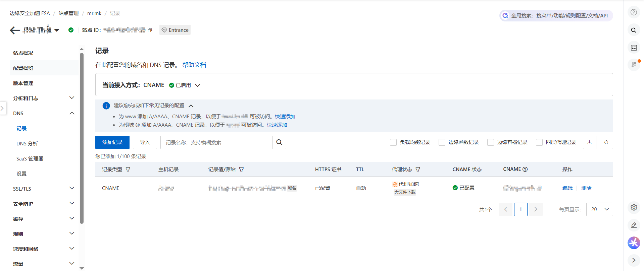Check the 边缘容器记录 checkbox
The width and height of the screenshot is (644, 271).
point(491,142)
